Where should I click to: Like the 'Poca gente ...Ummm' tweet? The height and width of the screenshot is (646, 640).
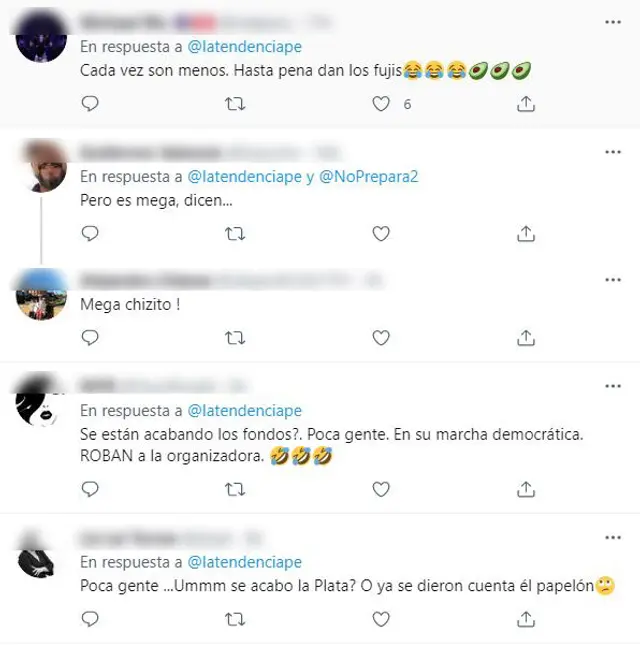point(381,619)
